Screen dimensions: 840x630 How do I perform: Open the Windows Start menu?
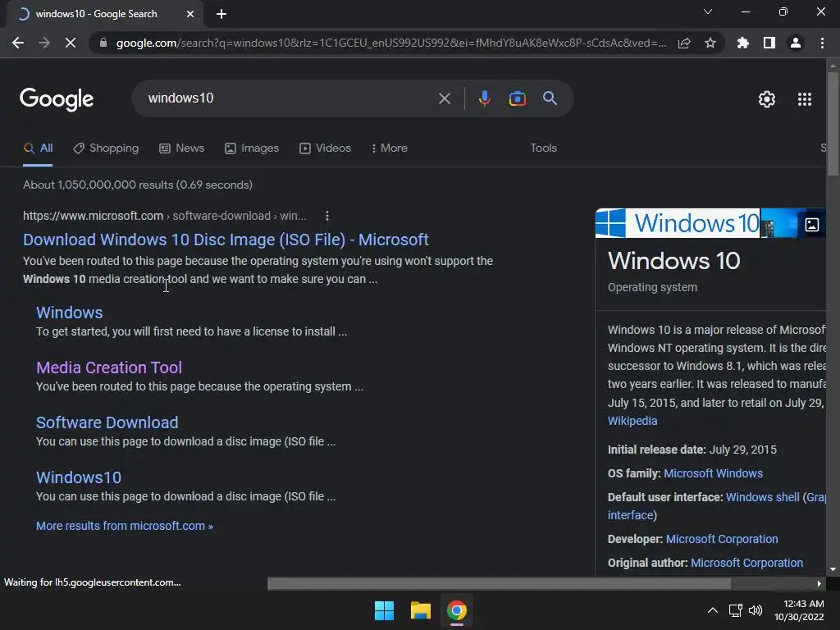384,610
